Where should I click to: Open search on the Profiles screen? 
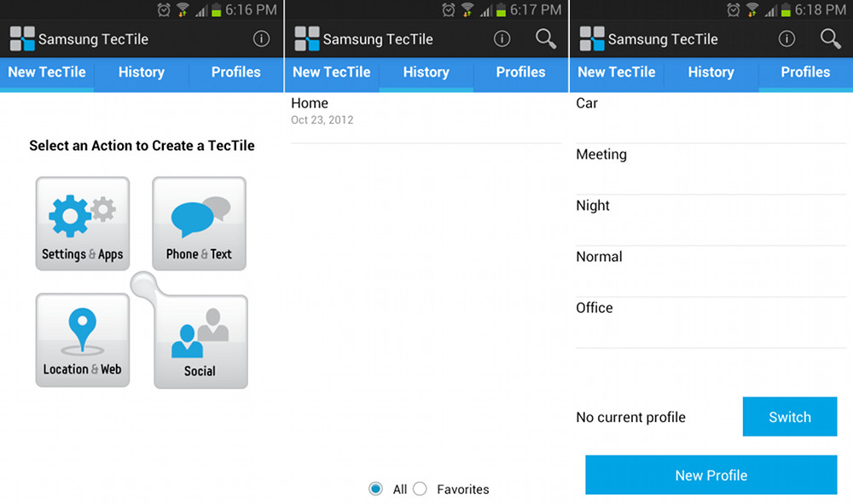pyautogui.click(x=831, y=39)
